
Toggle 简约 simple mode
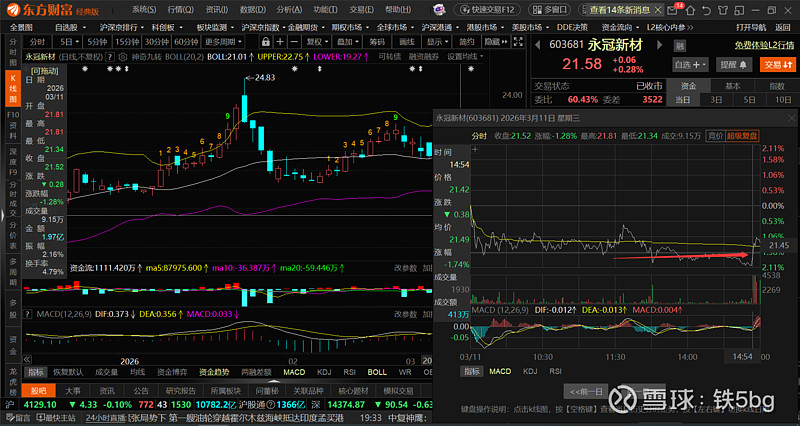tap(466, 42)
